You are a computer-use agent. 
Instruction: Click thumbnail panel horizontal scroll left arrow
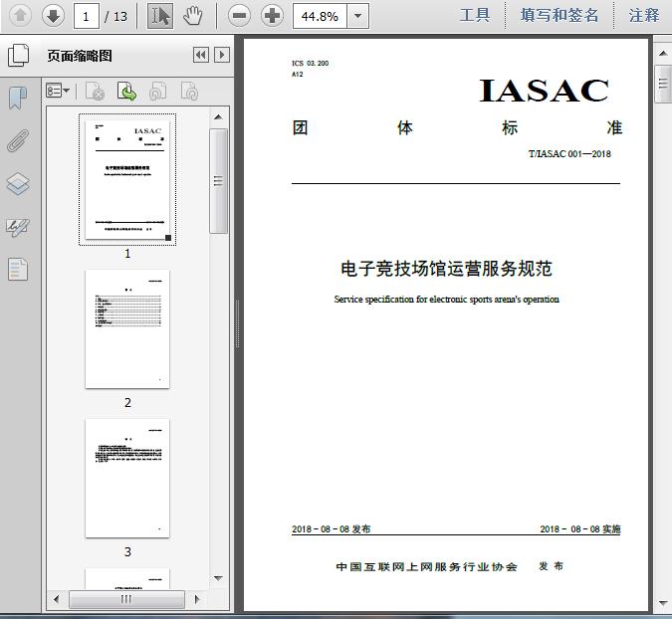(57, 599)
